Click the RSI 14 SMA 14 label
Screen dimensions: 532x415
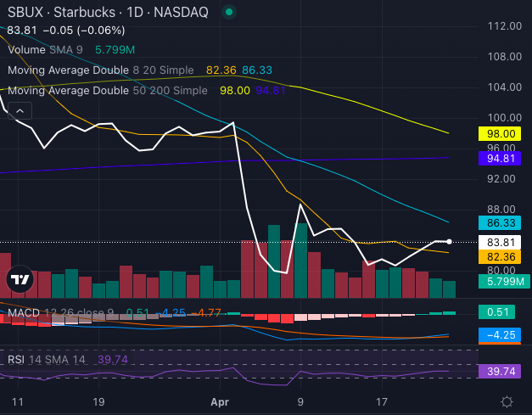(x=47, y=360)
